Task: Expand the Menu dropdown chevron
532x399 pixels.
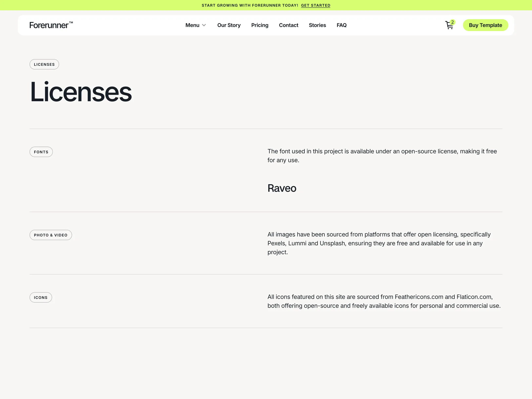Action: [x=204, y=25]
